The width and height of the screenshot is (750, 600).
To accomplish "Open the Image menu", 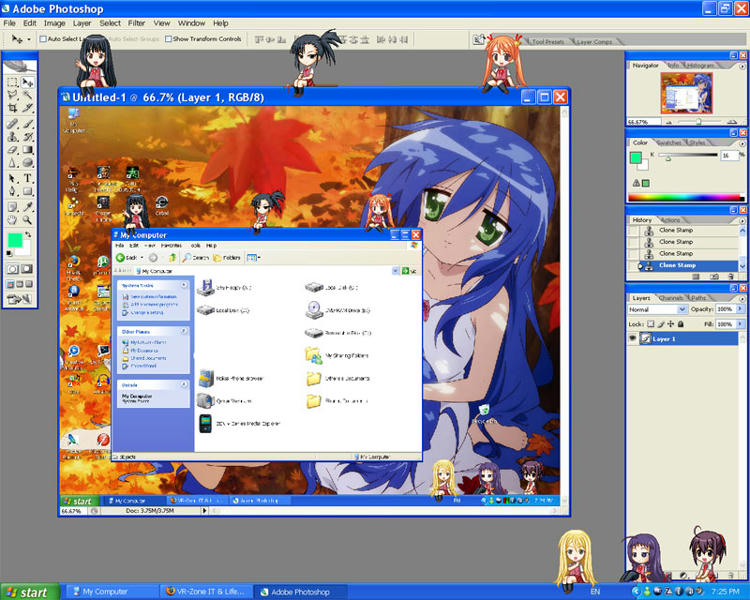I will (55, 23).
